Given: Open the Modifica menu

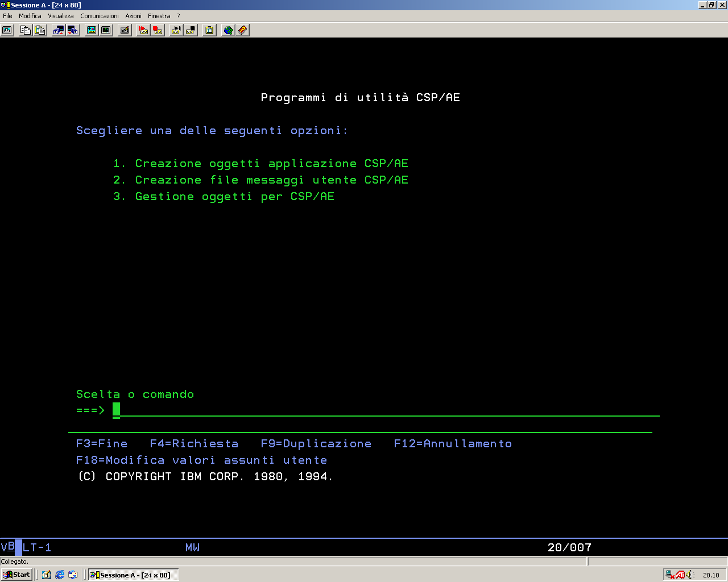Looking at the screenshot, I should coord(30,16).
